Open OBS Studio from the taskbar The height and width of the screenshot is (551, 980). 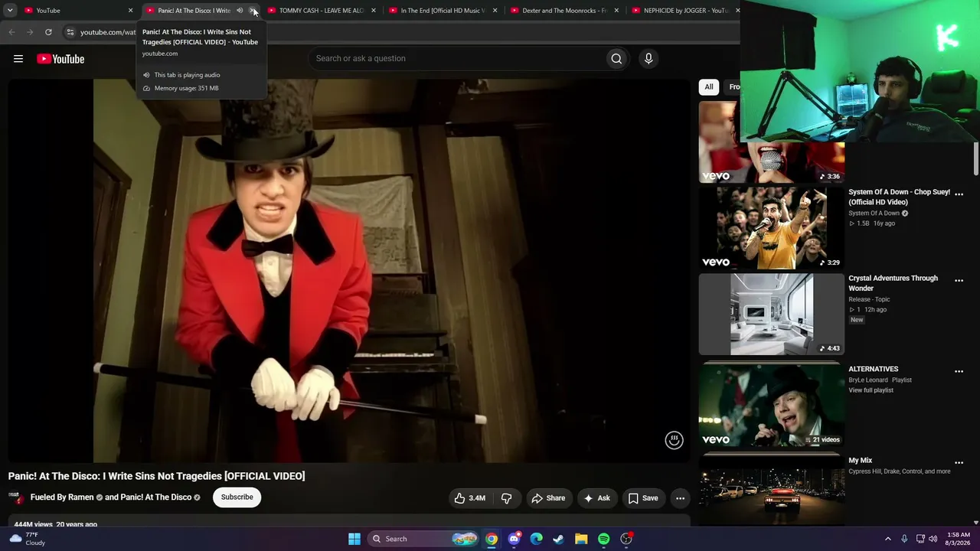pos(626,539)
